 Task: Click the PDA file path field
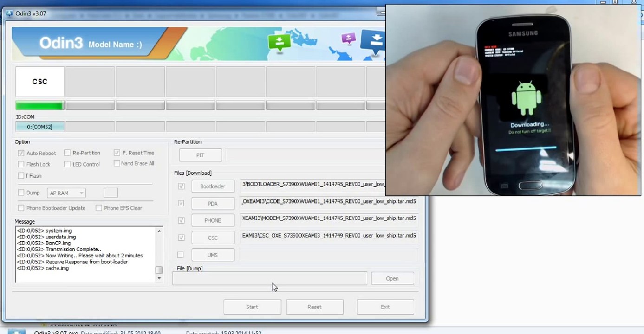pyautogui.click(x=329, y=203)
